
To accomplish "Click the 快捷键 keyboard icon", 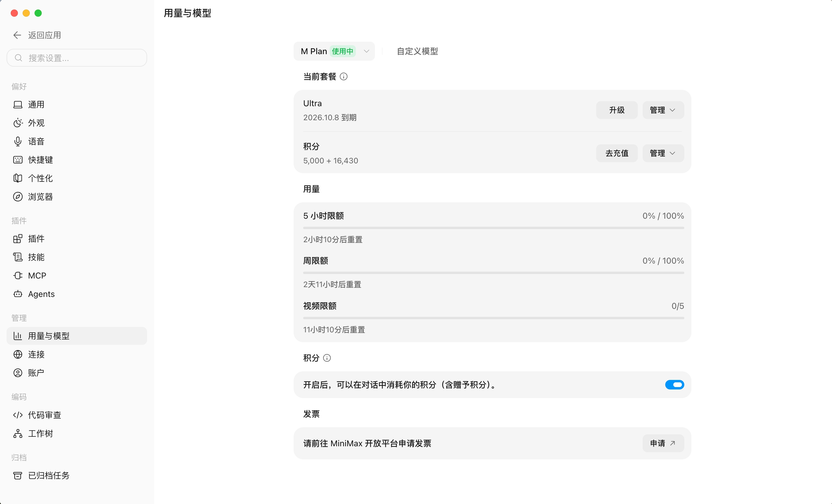I will 18,160.
